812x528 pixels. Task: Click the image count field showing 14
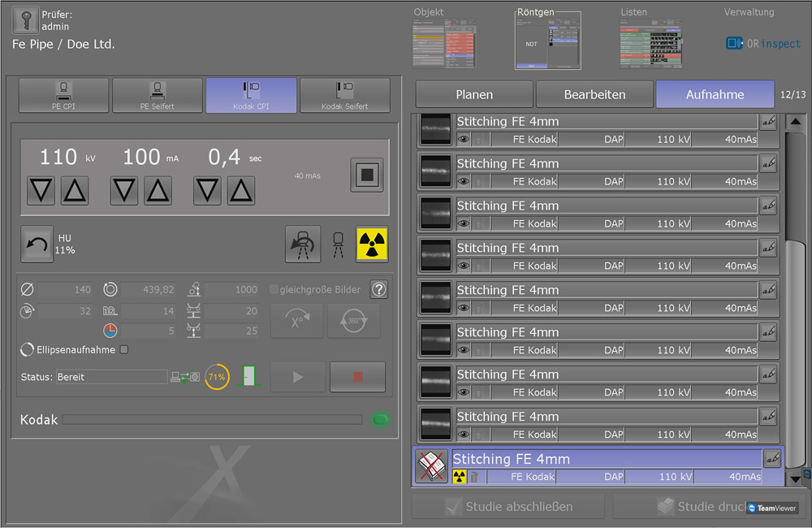click(148, 311)
